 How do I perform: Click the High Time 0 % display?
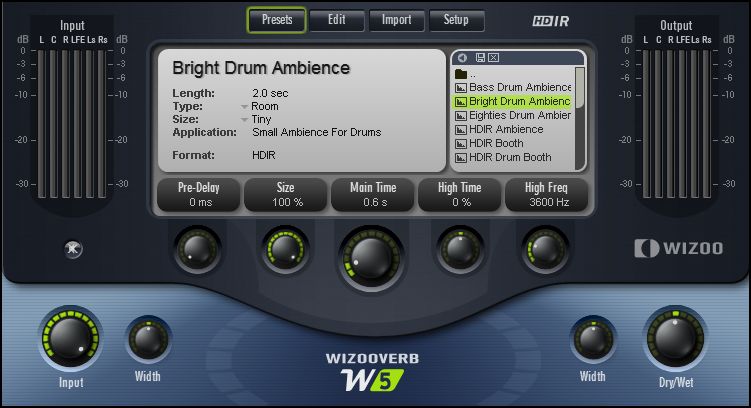click(x=460, y=194)
